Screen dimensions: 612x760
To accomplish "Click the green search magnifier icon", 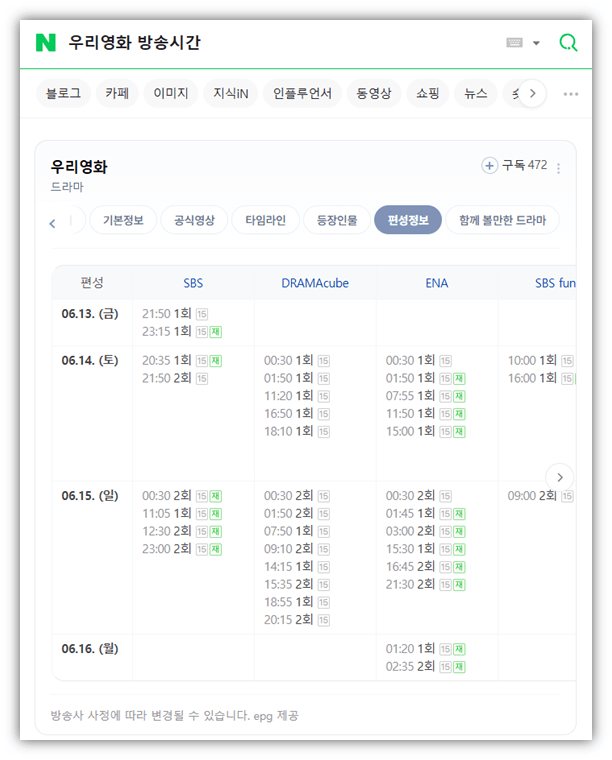I will 568,43.
